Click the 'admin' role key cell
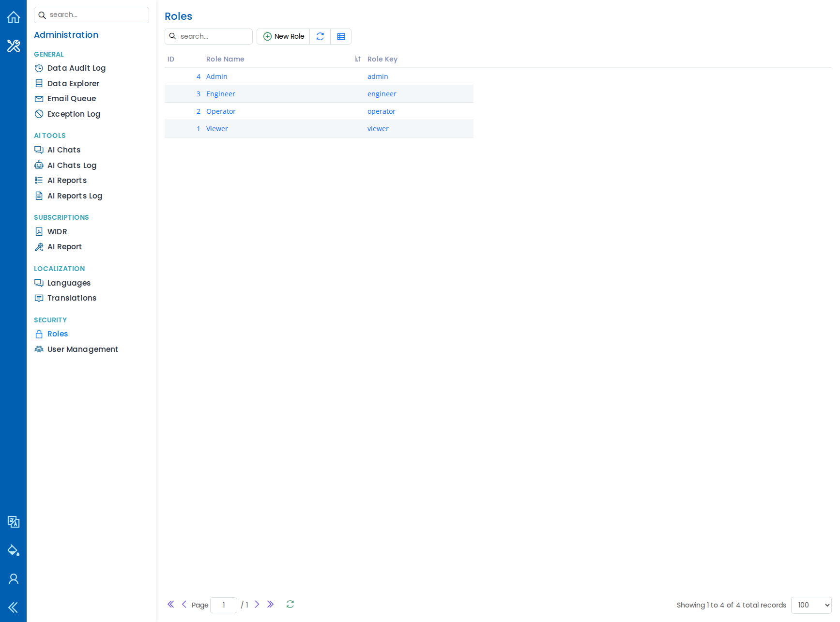The width and height of the screenshot is (840, 622). pos(378,76)
